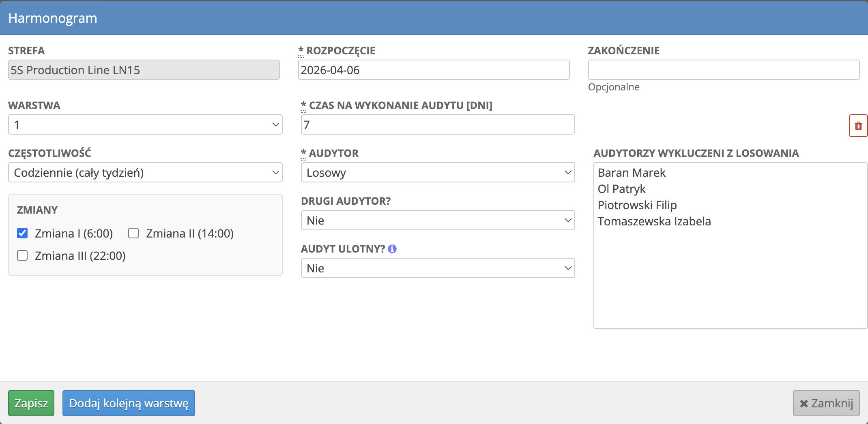Select Baran Marek in excluded auditors
This screenshot has height=424, width=868.
click(632, 173)
